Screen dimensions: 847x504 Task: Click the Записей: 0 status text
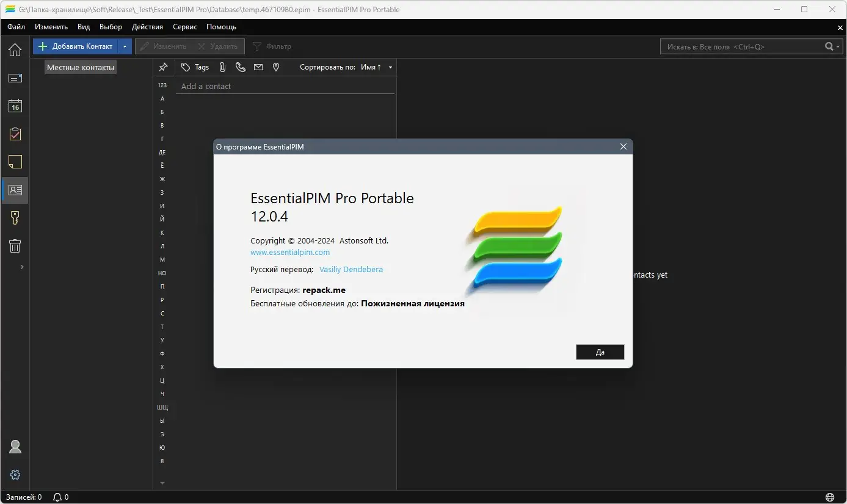click(x=24, y=497)
